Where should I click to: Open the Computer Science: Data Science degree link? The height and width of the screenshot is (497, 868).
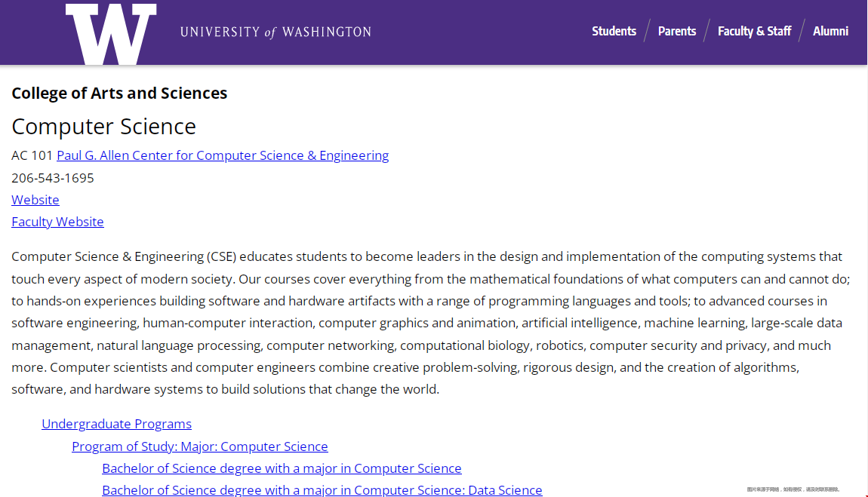322,489
